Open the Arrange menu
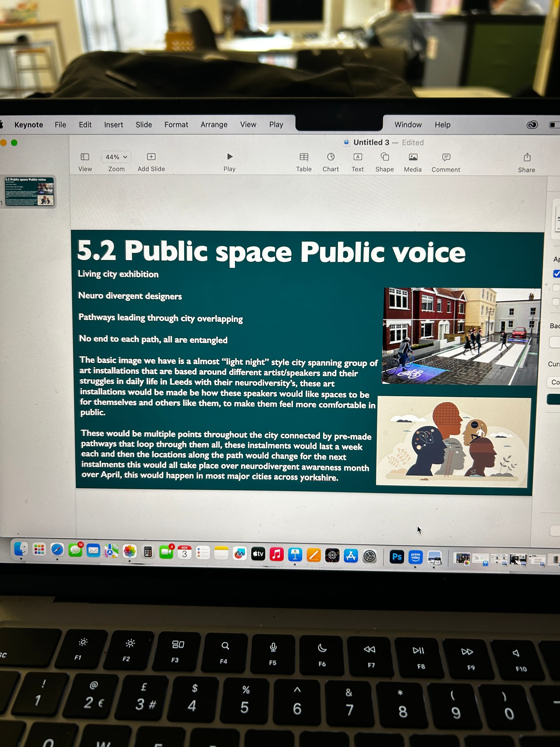This screenshot has height=747, width=560. 214,125
